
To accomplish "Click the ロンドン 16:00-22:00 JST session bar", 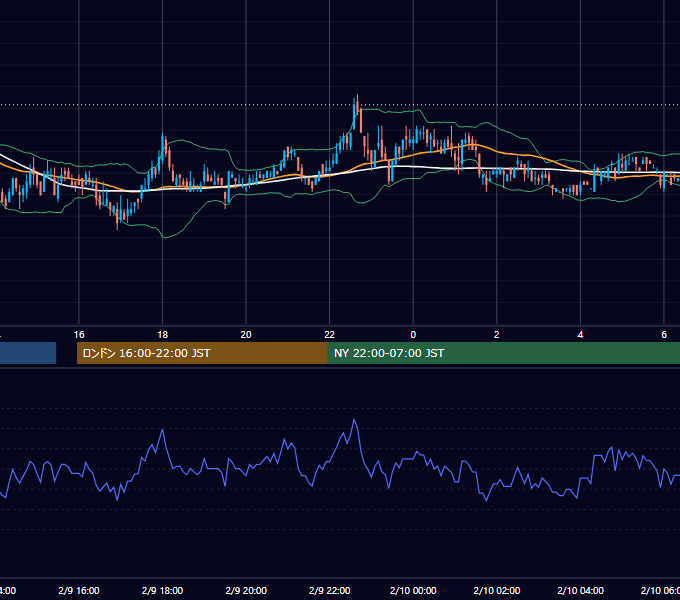I will pos(202,353).
